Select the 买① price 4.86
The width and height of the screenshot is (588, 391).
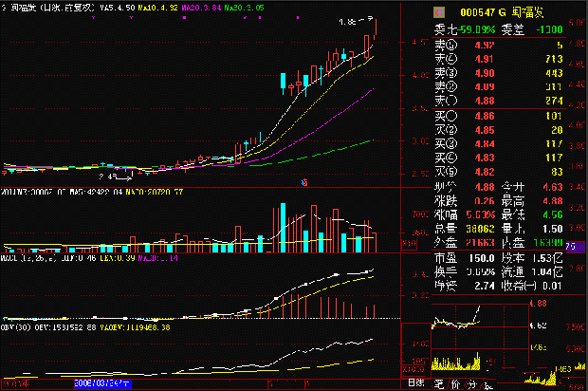[x=485, y=116]
